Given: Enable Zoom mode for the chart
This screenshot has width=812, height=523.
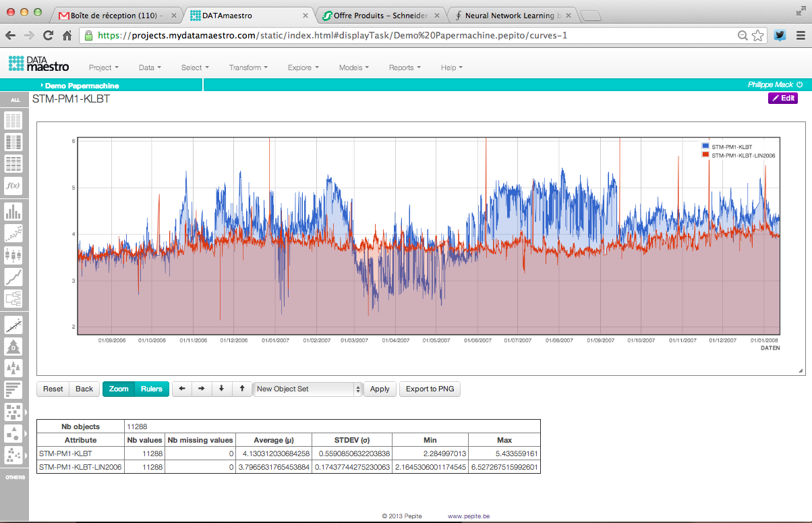Looking at the screenshot, I should point(119,389).
